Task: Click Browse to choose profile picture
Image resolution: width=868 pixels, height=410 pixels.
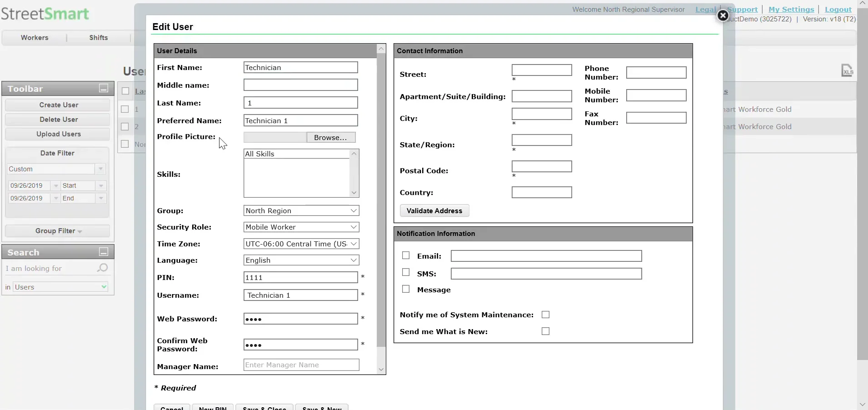Action: (x=330, y=138)
